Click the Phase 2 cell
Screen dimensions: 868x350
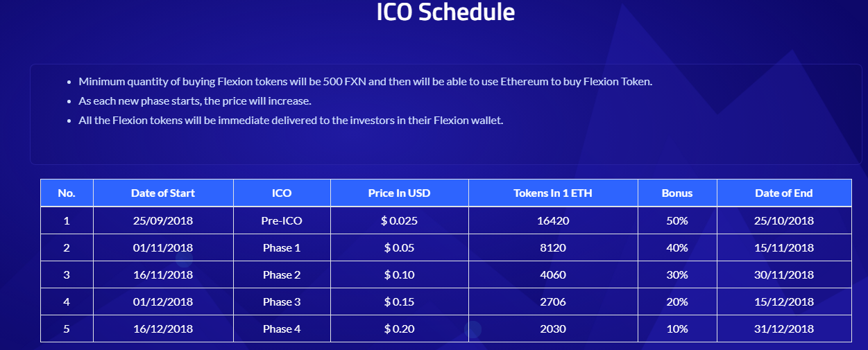282,275
